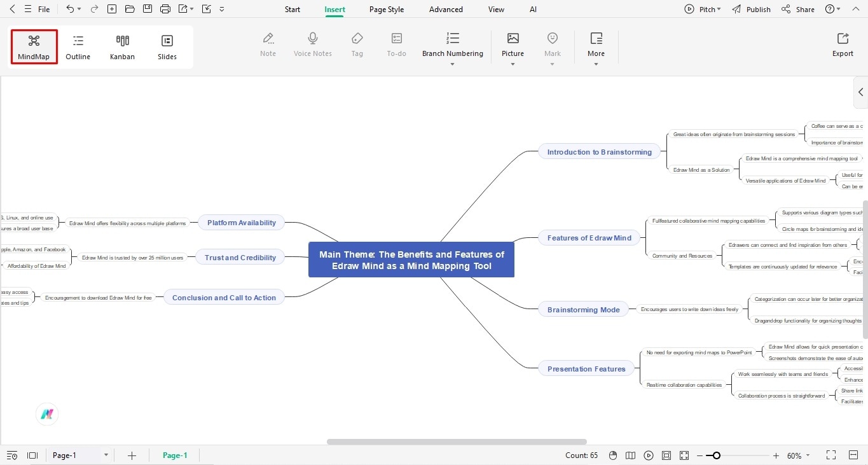Select the Introduction to Brainstorming node
Viewport: 868px width, 465px height.
[599, 152]
